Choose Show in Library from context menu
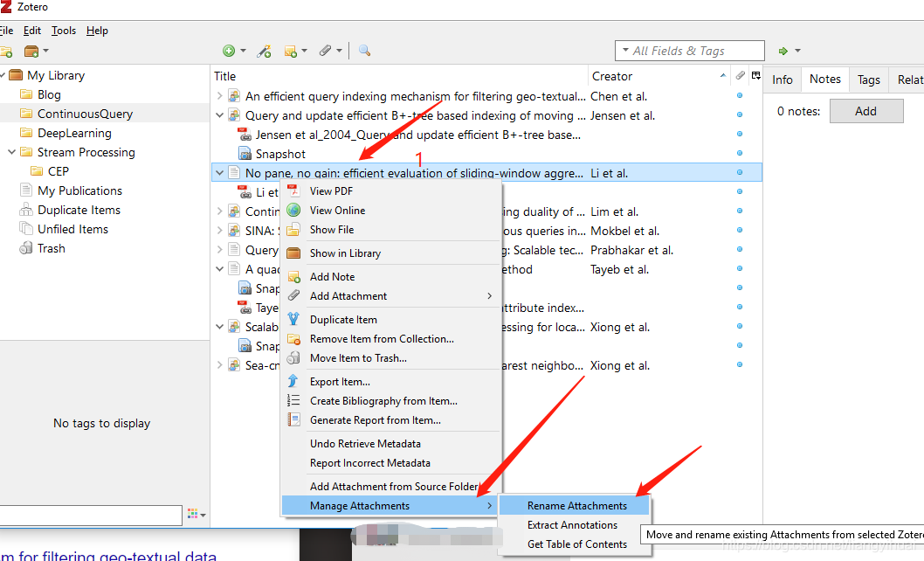The height and width of the screenshot is (561, 924). pos(390,253)
